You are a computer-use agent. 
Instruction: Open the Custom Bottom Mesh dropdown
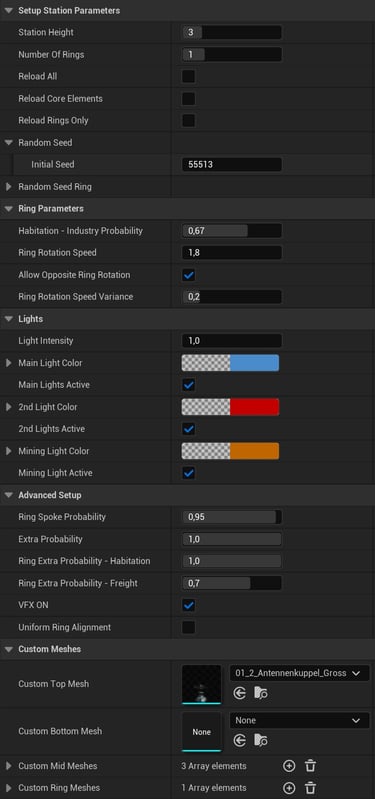(x=300, y=721)
